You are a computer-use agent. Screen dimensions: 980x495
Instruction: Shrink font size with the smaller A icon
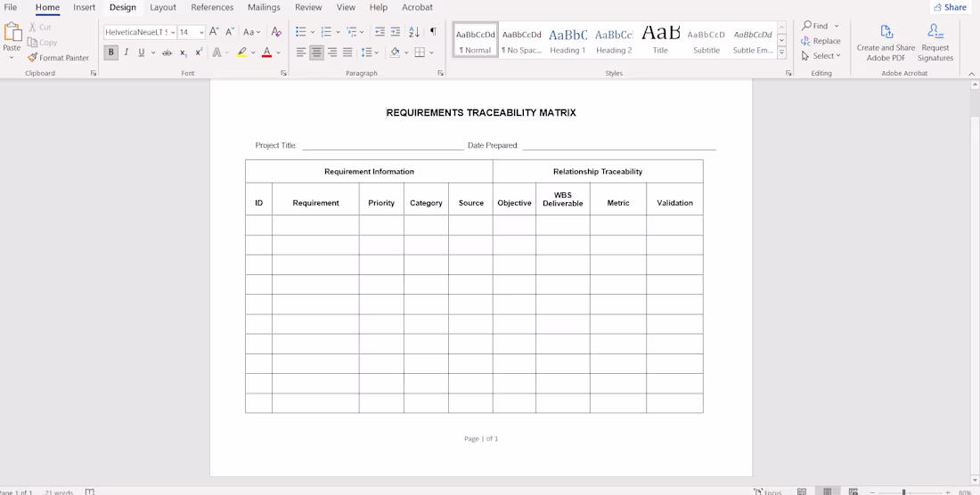tap(229, 32)
